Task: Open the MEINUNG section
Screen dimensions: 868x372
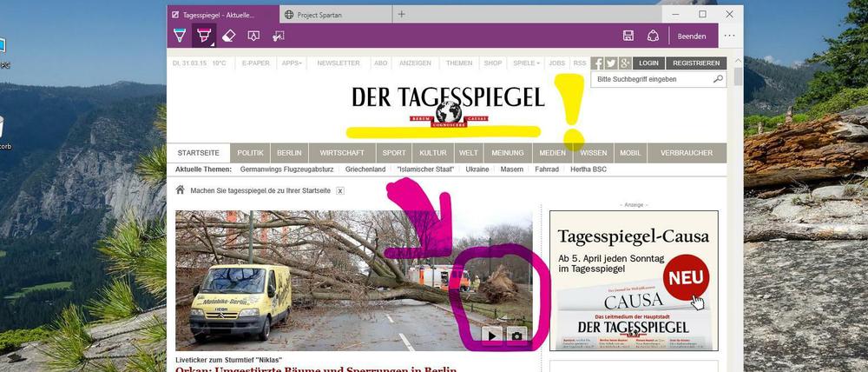Action: click(508, 153)
